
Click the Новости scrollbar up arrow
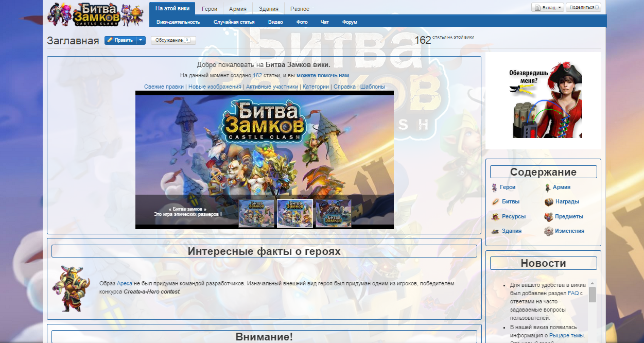point(592,283)
